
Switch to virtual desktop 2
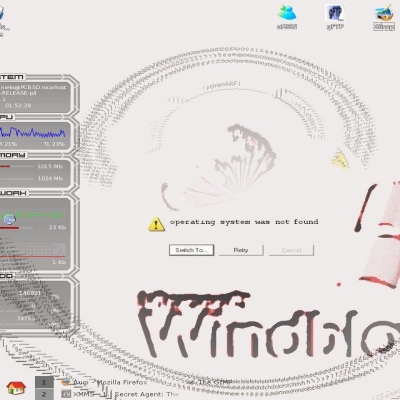click(x=44, y=394)
